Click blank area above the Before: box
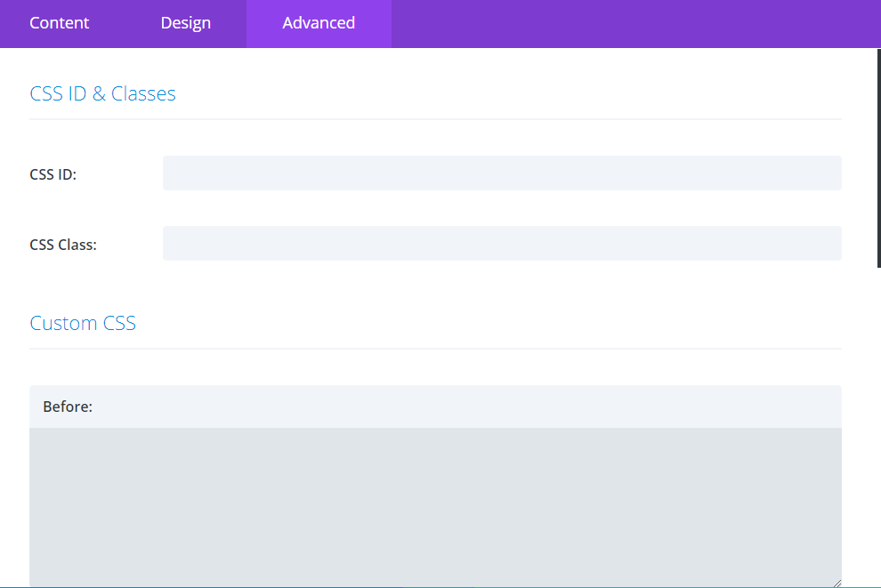The image size is (881, 588). click(435, 367)
